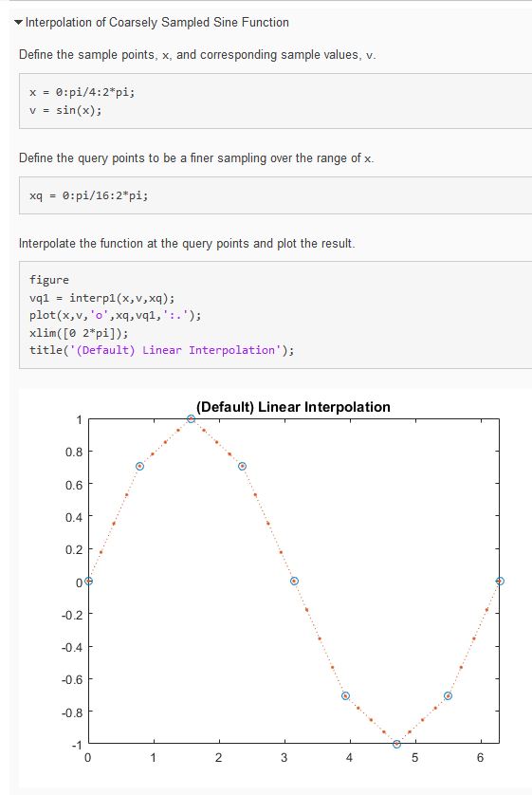Click the 'xlim([0 2*pi]);' code line
Screen dimensions: 532x795
[x=79, y=333]
